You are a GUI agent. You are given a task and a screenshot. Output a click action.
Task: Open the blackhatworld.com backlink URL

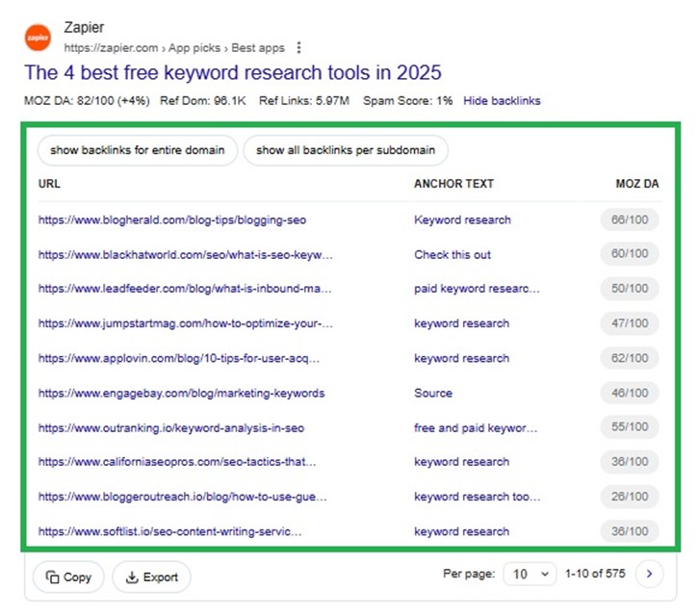coord(186,254)
